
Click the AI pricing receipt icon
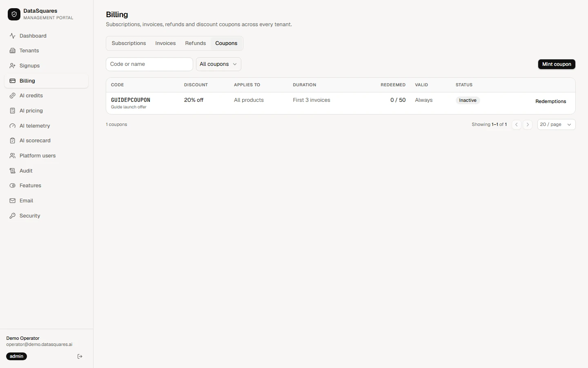point(13,111)
